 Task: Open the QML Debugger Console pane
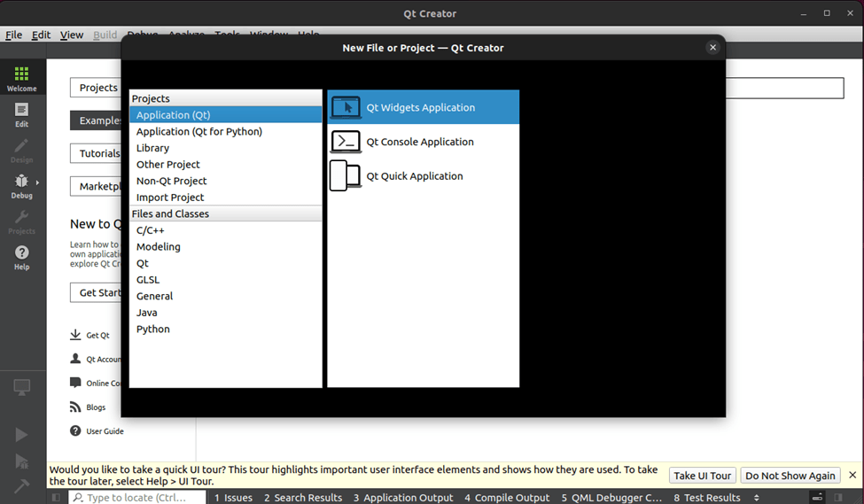point(611,498)
